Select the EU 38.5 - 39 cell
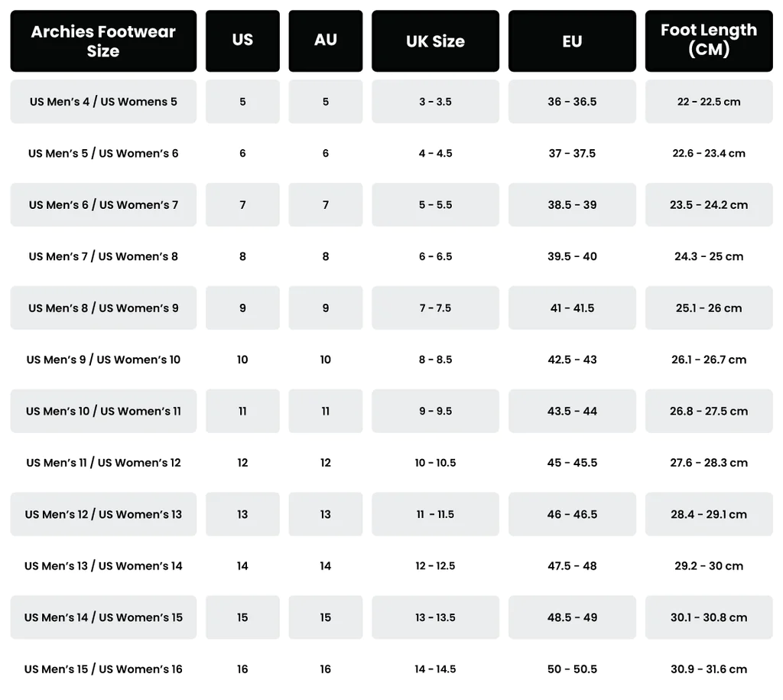The height and width of the screenshot is (700, 783). point(572,205)
